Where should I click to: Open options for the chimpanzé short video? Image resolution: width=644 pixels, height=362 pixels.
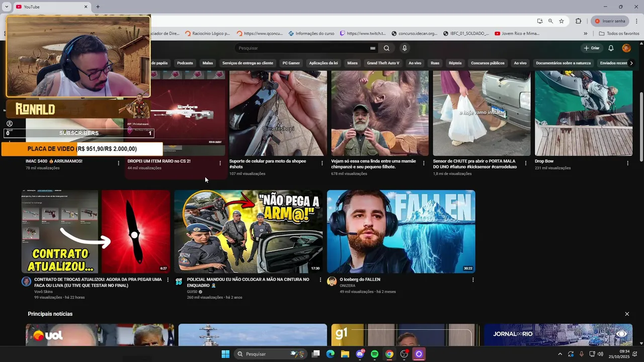pos(424,163)
